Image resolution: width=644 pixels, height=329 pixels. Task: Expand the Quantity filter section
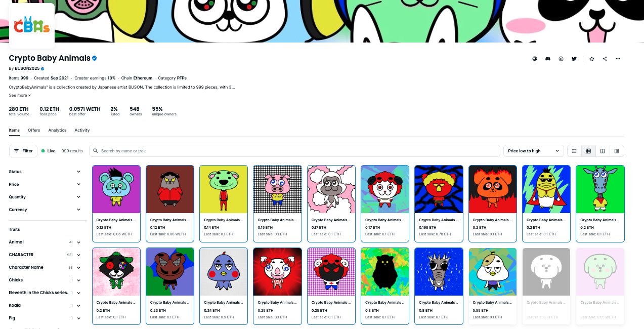pos(45,197)
